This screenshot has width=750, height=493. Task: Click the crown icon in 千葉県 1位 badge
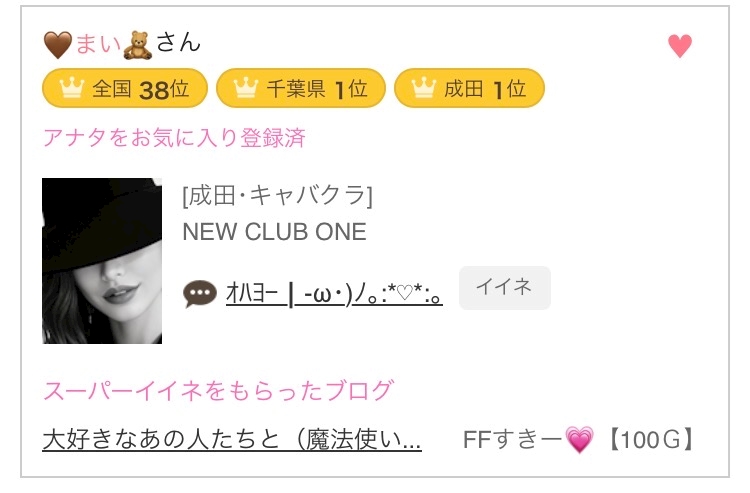point(245,89)
